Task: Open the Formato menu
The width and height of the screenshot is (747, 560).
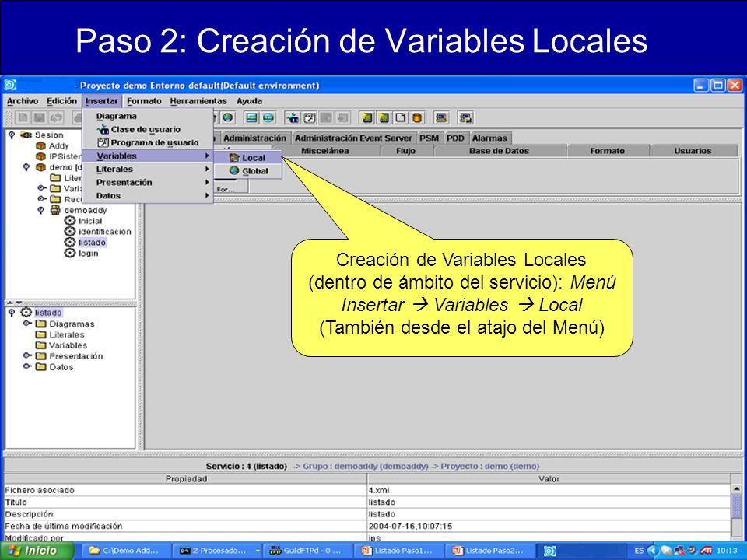Action: click(144, 101)
